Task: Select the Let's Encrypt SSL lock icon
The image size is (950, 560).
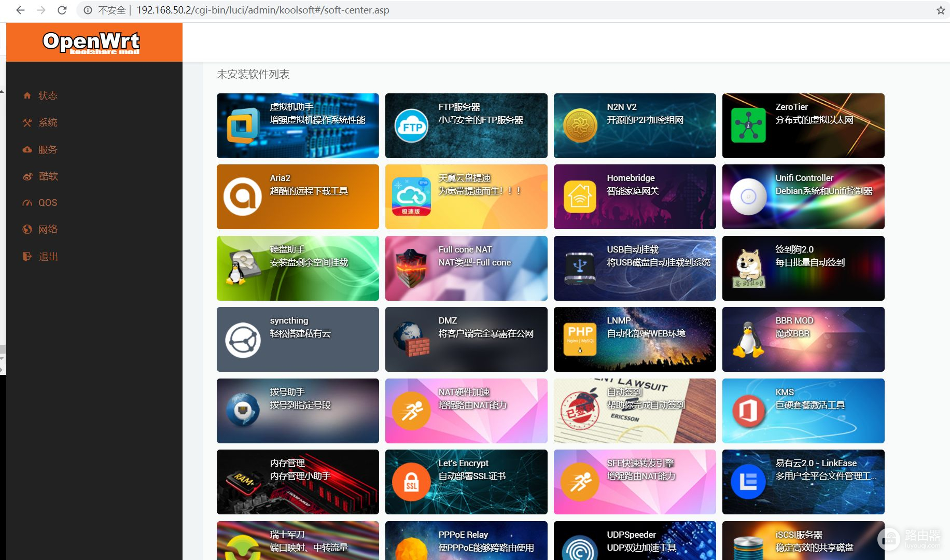Action: coord(411,482)
